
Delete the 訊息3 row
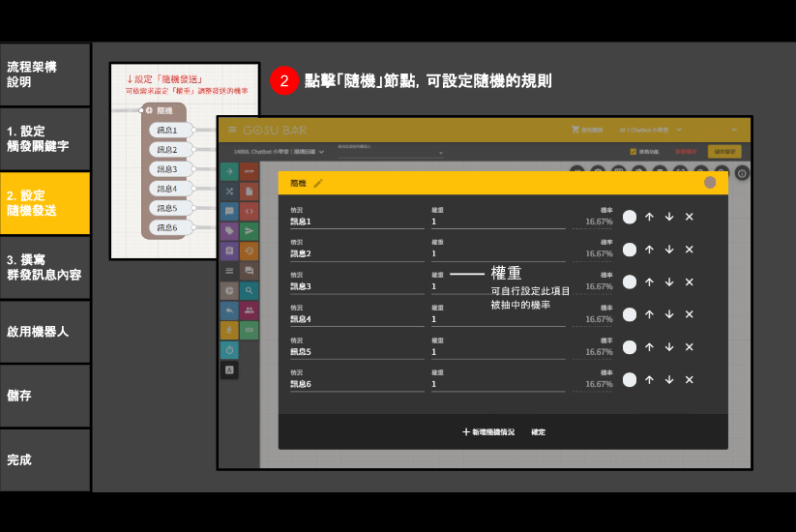[689, 281]
